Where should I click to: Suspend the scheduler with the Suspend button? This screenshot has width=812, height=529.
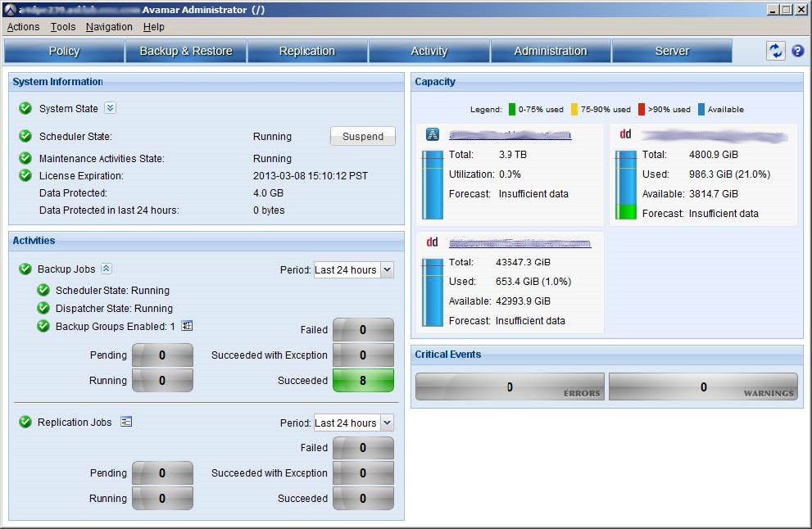click(362, 136)
